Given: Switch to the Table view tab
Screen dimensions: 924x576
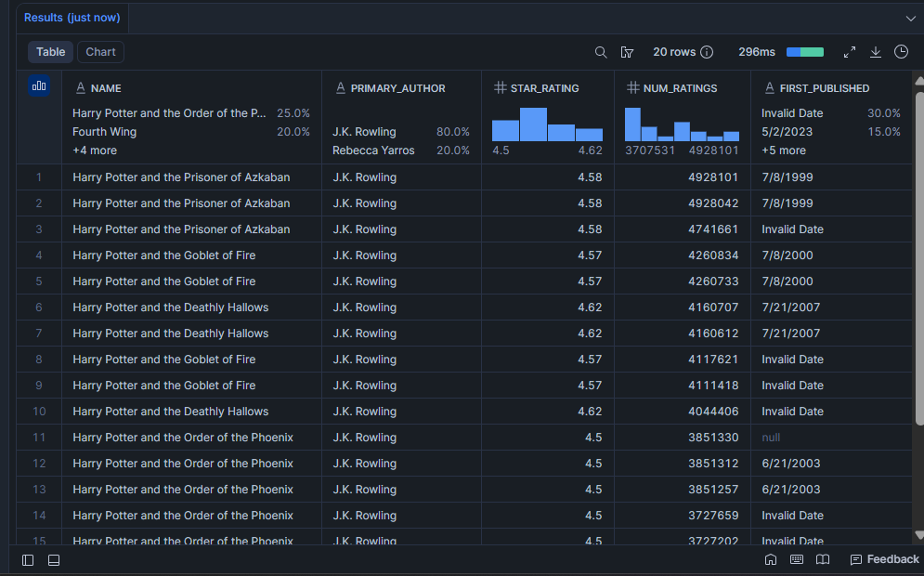Looking at the screenshot, I should click(x=51, y=52).
